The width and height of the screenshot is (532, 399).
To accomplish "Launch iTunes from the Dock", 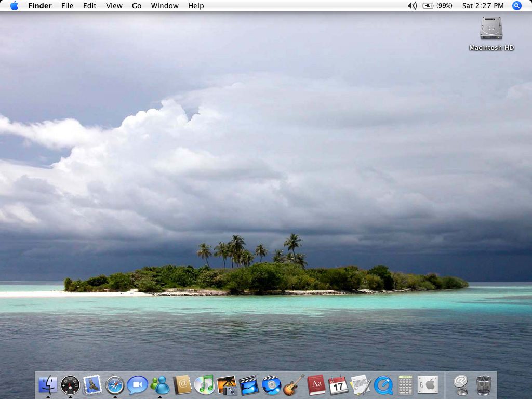I will [x=204, y=385].
